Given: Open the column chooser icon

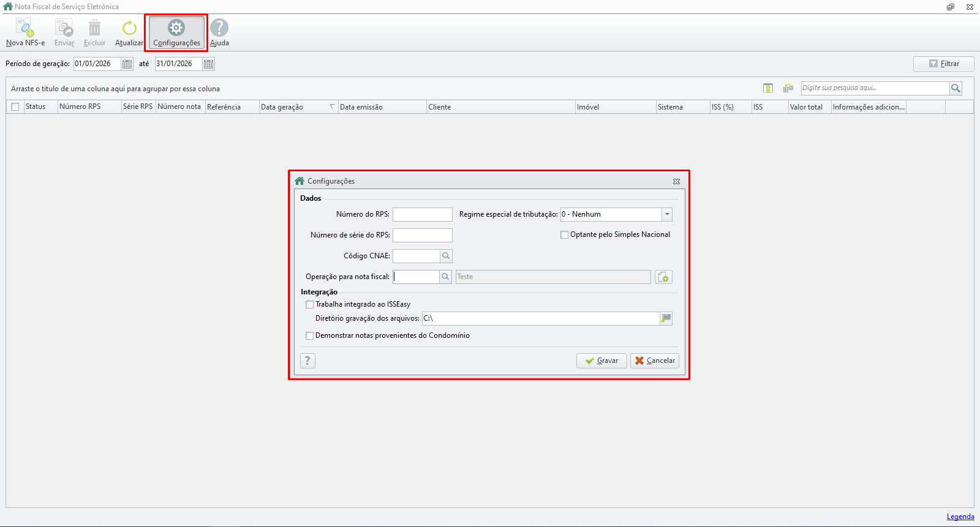Looking at the screenshot, I should pos(768,88).
